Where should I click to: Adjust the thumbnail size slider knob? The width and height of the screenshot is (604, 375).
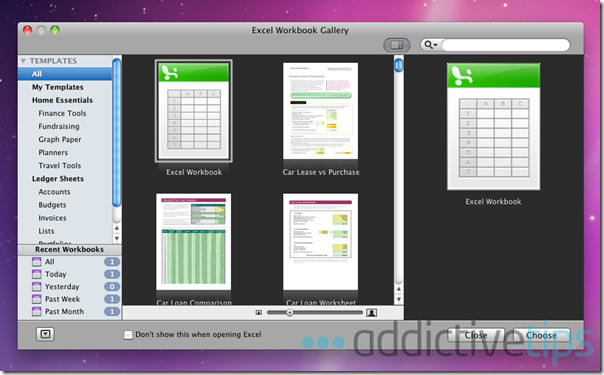coord(290,313)
